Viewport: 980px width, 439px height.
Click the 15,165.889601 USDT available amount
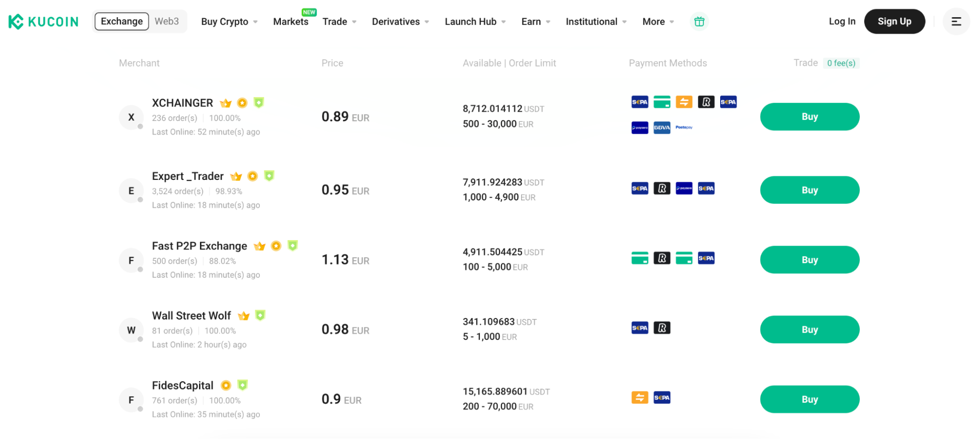(x=506, y=391)
